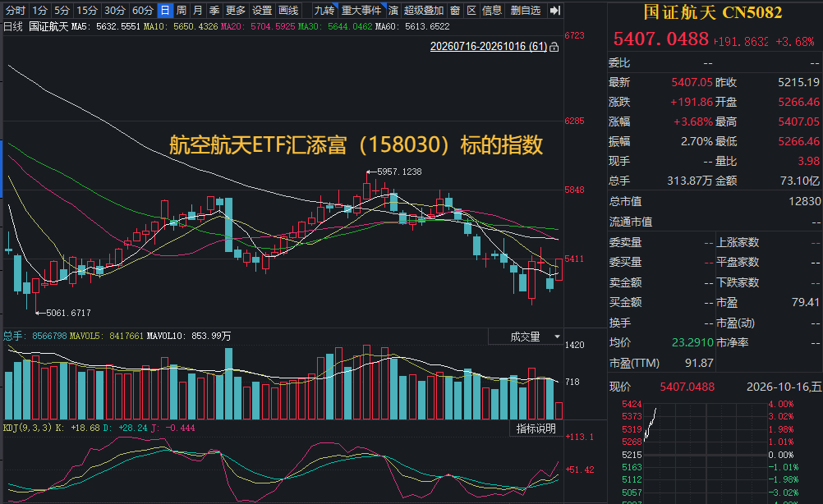Click the MA60 value 5613.6522 label
The width and height of the screenshot is (823, 504).
[412, 26]
